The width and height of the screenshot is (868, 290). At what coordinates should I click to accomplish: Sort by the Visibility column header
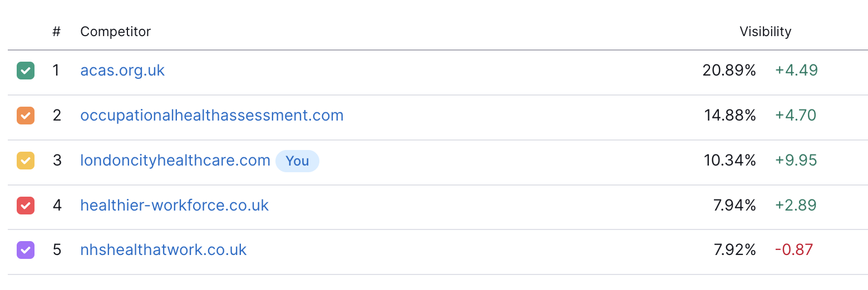click(765, 32)
